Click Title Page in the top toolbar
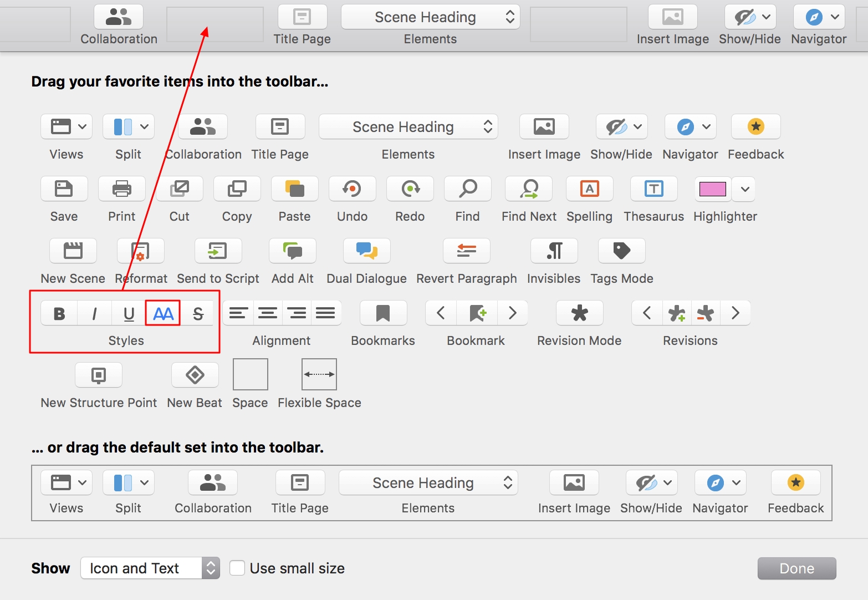This screenshot has height=600, width=868. [x=302, y=17]
